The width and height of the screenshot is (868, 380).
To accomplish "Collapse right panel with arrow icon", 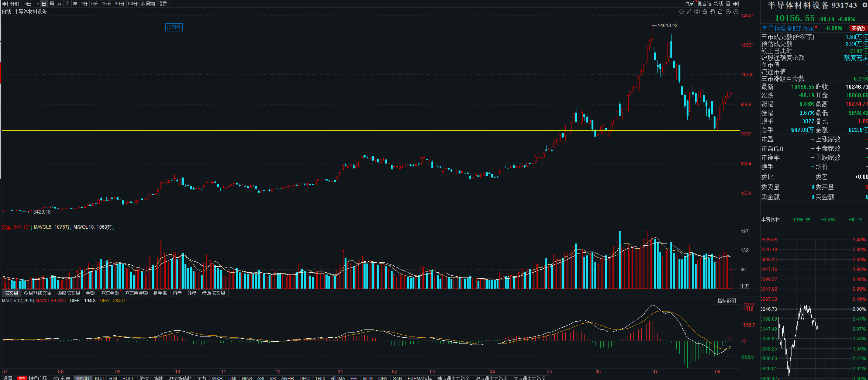I will (736, 4).
